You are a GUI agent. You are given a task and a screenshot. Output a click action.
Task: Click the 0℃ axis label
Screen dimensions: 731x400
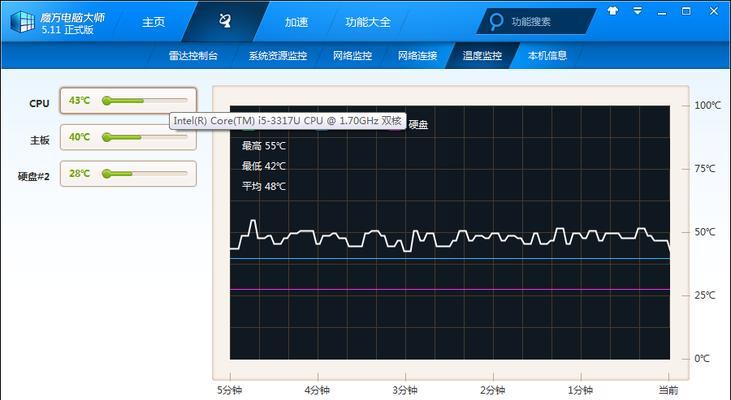point(702,359)
